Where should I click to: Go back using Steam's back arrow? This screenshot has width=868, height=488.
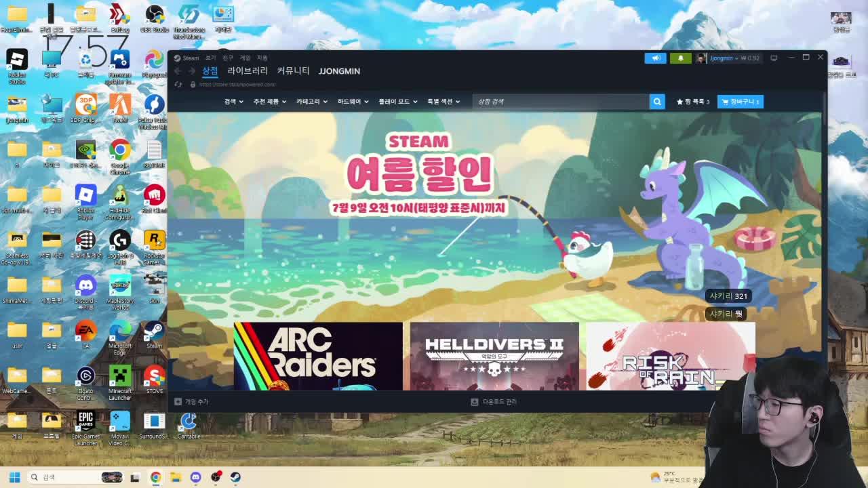click(178, 70)
